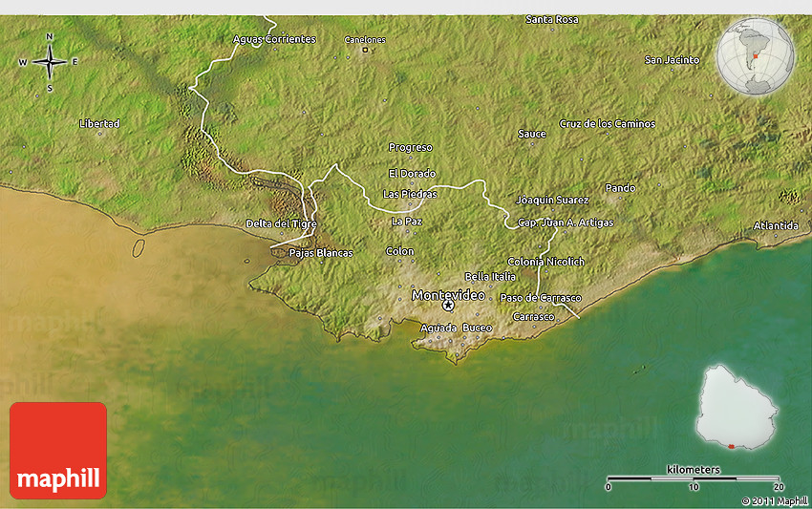This screenshot has width=812, height=509.
Task: Click the compass rose icon
Action: pyautogui.click(x=50, y=62)
